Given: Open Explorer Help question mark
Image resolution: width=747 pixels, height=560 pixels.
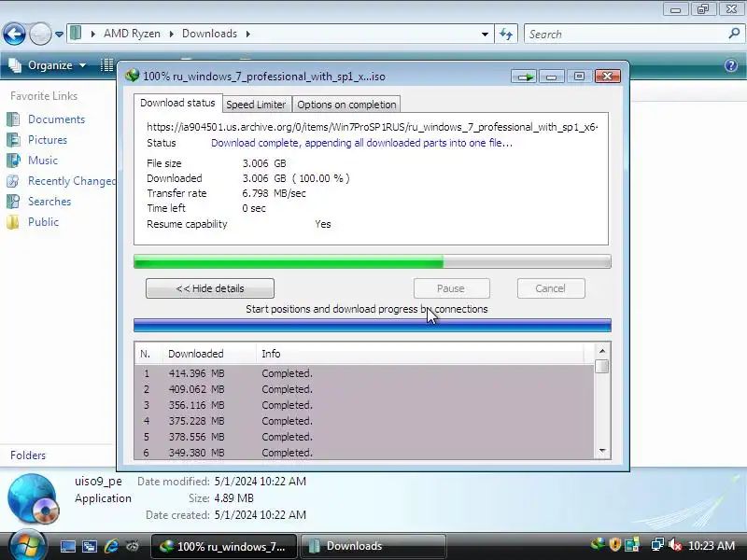Looking at the screenshot, I should (x=731, y=65).
